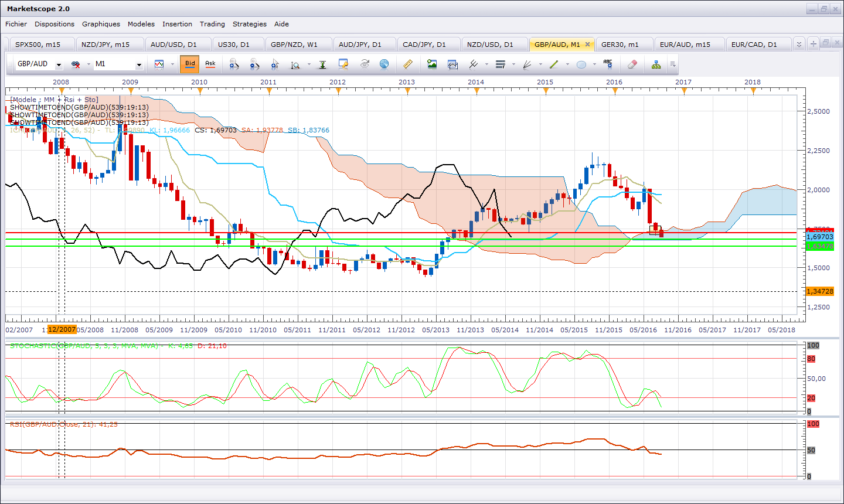Click the vertical scale zoom icon
Viewport: 844px width, 504px height.
click(x=295, y=64)
